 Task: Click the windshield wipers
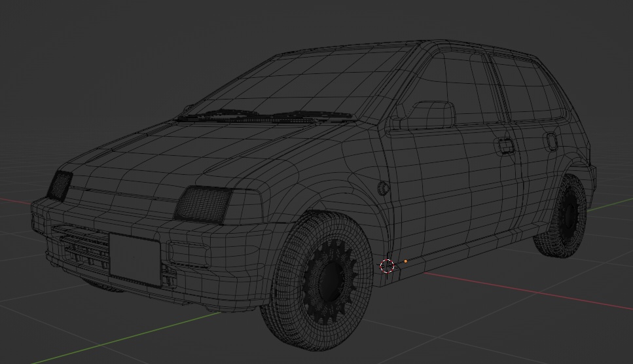click(266, 115)
